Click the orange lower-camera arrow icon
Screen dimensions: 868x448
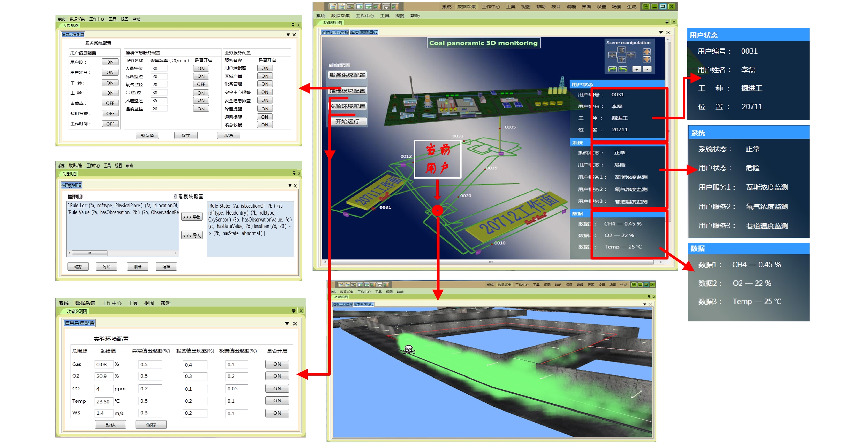point(647,59)
